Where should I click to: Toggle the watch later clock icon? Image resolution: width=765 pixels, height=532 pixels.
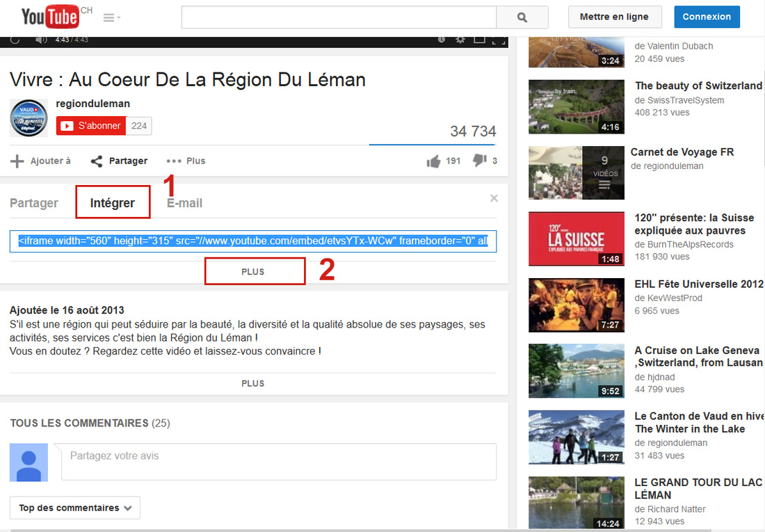click(x=442, y=40)
